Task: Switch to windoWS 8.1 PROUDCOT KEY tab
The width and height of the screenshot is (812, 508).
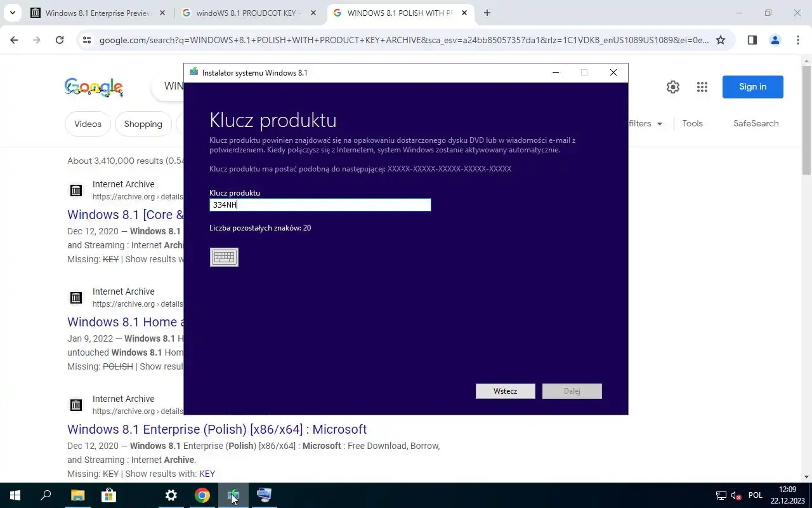Action: pyautogui.click(x=248, y=13)
